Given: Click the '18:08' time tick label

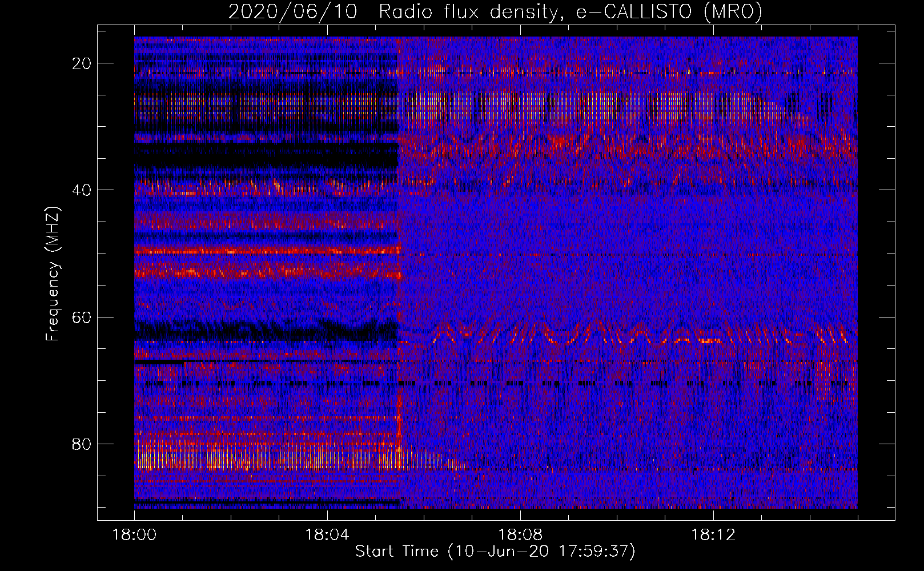Looking at the screenshot, I should [x=520, y=535].
